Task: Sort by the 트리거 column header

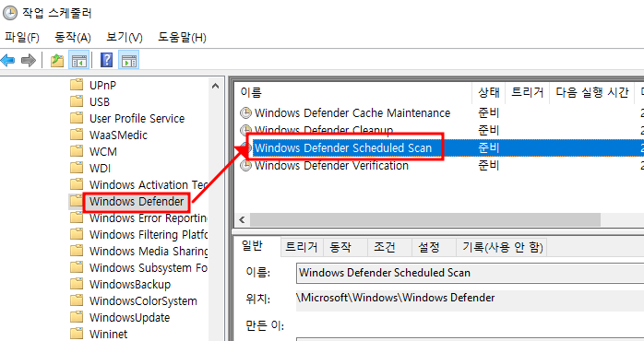Action: pyautogui.click(x=528, y=93)
